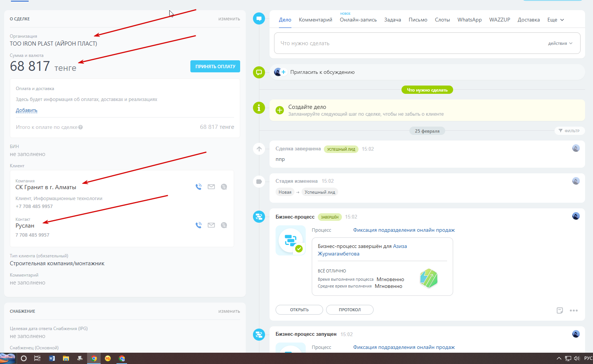Click the arrow icon beside Сделка завершена
593x364 pixels.
click(x=259, y=149)
